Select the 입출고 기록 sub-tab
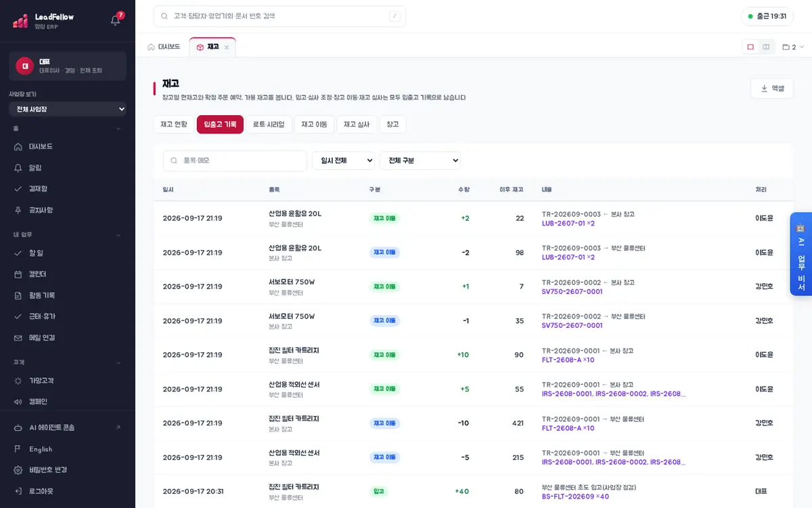Image resolution: width=812 pixels, height=508 pixels. [220, 125]
